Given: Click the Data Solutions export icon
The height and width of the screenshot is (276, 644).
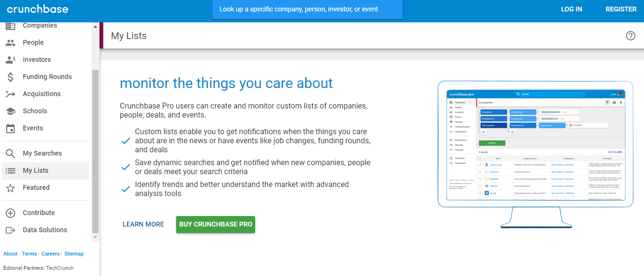Looking at the screenshot, I should click(10, 230).
